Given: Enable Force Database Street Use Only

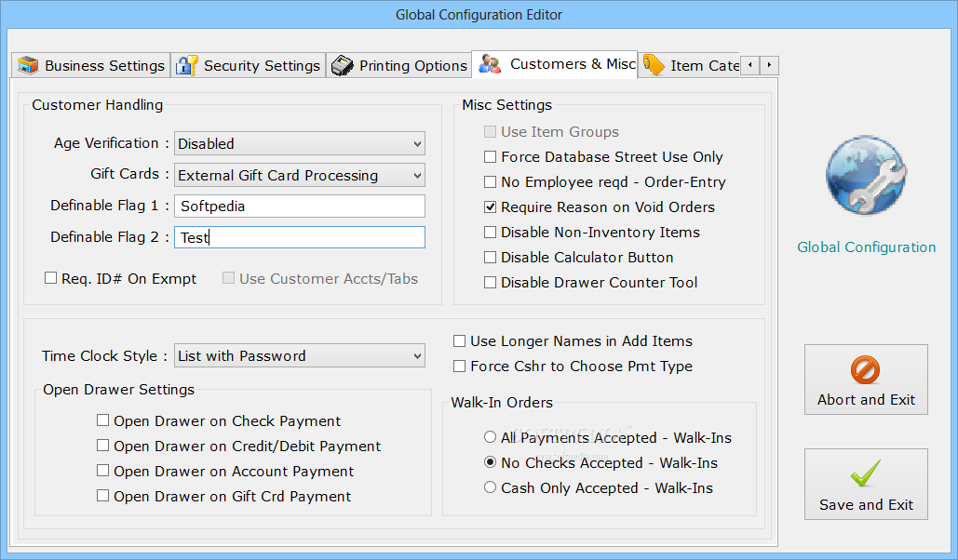Looking at the screenshot, I should (x=491, y=157).
